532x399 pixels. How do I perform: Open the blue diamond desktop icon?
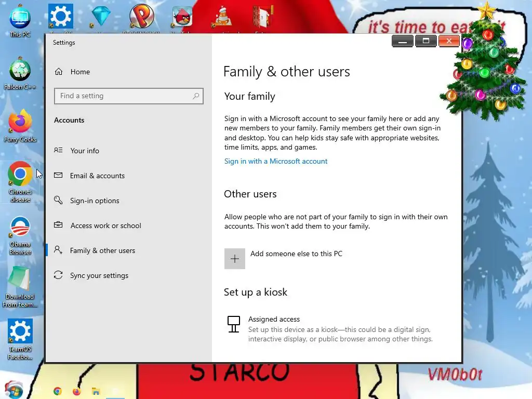pyautogui.click(x=101, y=16)
